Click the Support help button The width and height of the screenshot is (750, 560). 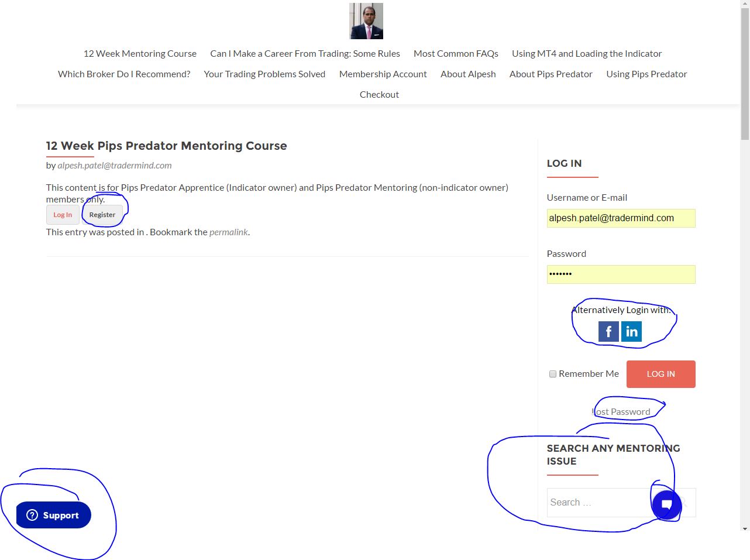(53, 515)
